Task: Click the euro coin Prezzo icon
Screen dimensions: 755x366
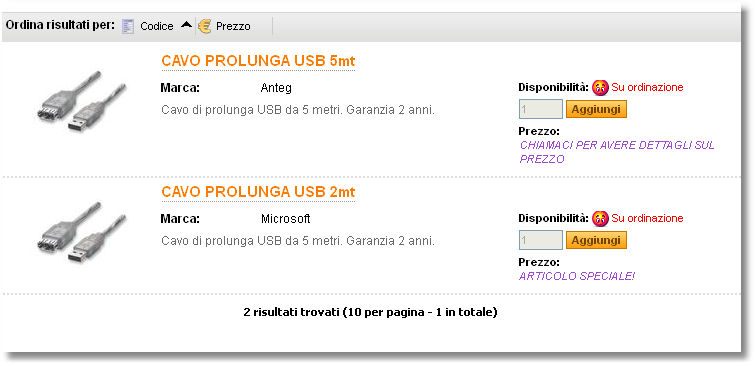Action: click(205, 26)
